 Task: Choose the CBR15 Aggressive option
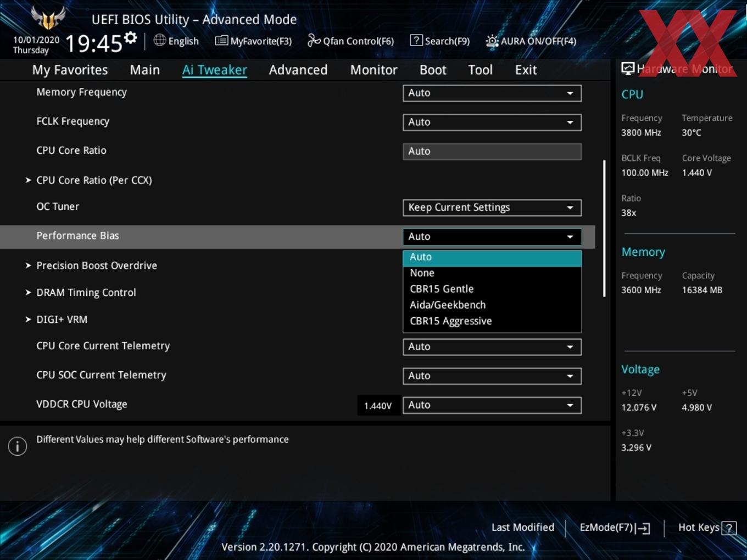[492, 321]
